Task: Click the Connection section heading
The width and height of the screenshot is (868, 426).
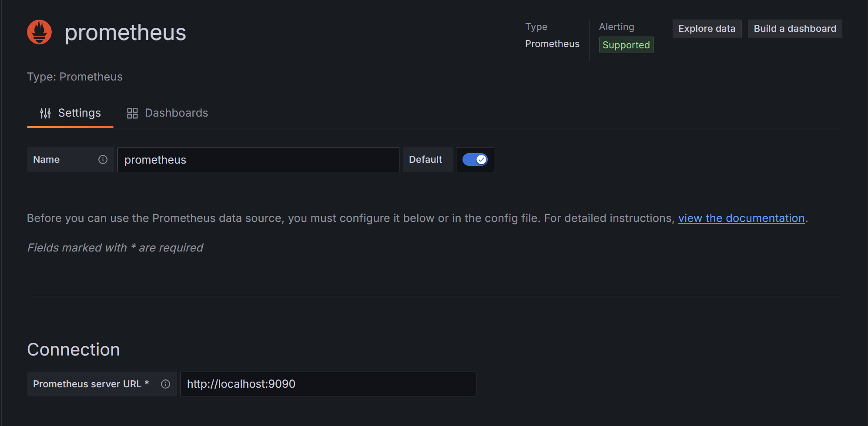Action: [x=74, y=349]
